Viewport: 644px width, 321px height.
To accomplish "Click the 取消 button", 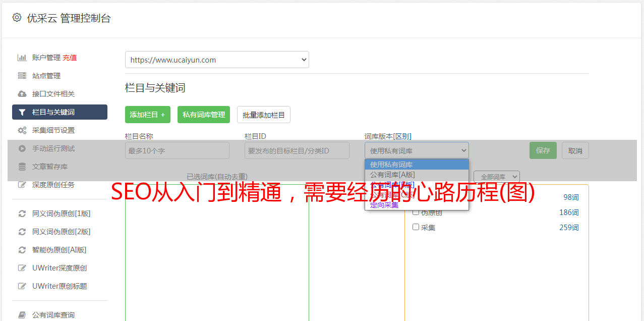I will (x=575, y=150).
